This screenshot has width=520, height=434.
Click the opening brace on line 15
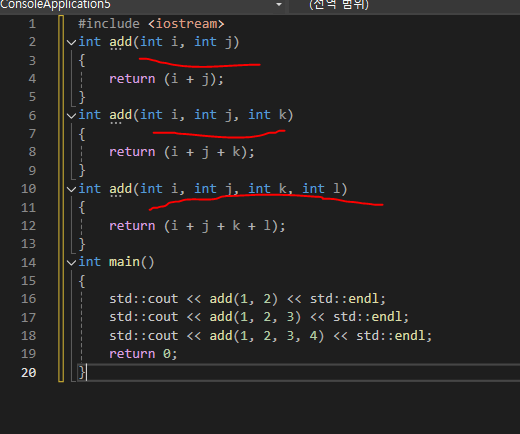click(x=82, y=281)
